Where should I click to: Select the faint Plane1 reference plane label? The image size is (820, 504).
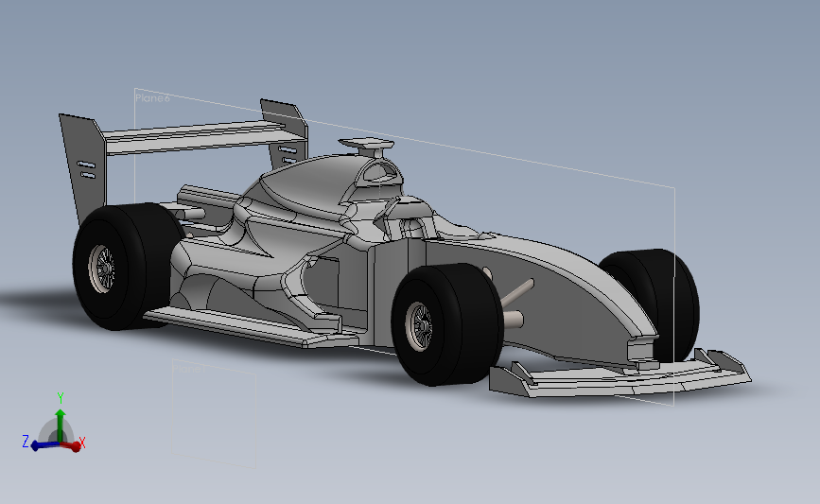[188, 369]
